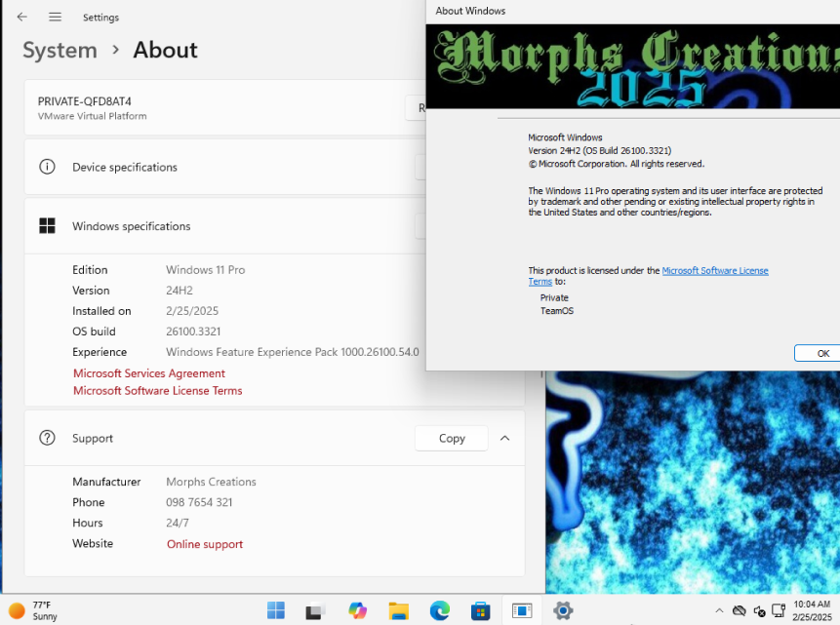Screen dimensions: 840x625
Task: Switch to the About Windows taskbar app
Action: [522, 610]
